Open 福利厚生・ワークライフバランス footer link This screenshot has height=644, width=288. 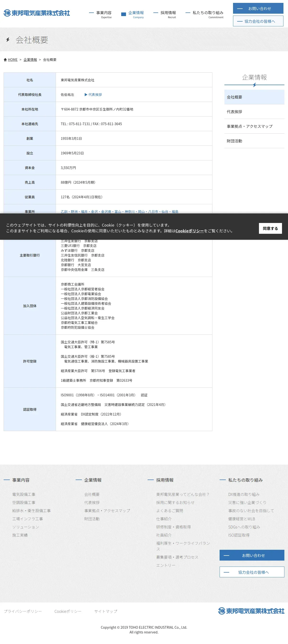[183, 546]
